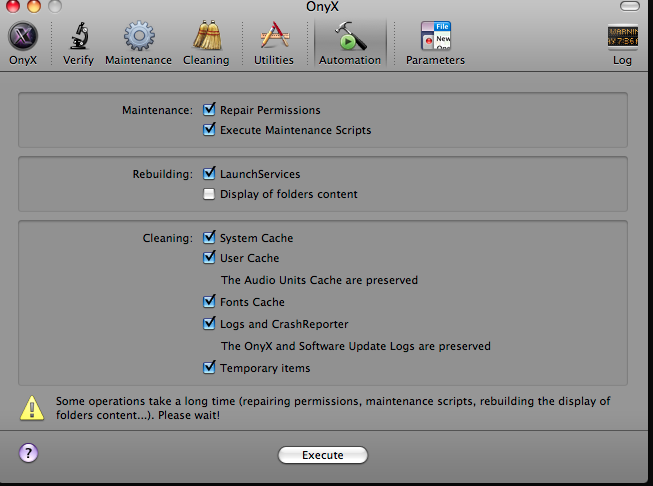Select the Maintenance gear icon

138,38
